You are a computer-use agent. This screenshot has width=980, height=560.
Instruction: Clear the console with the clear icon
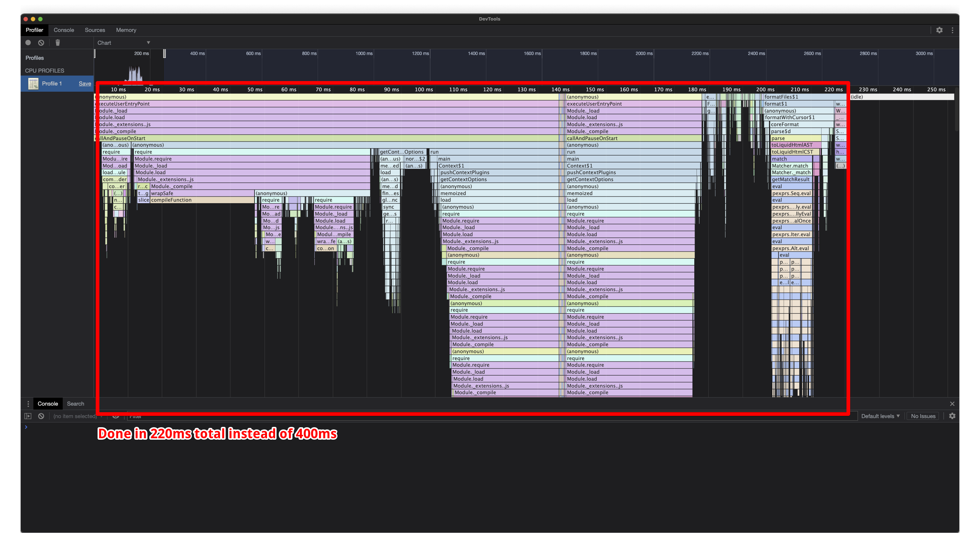pos(41,416)
